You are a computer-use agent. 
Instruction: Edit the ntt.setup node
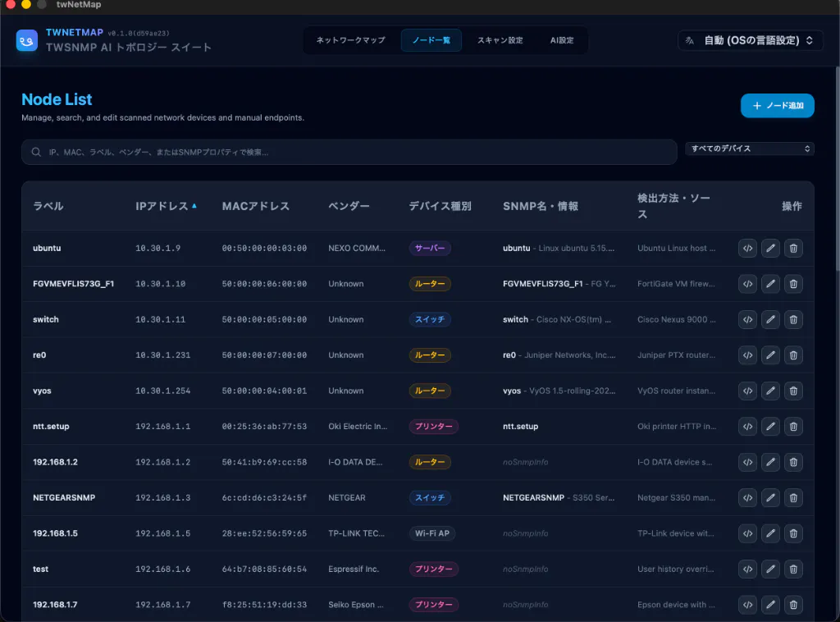[x=770, y=427]
